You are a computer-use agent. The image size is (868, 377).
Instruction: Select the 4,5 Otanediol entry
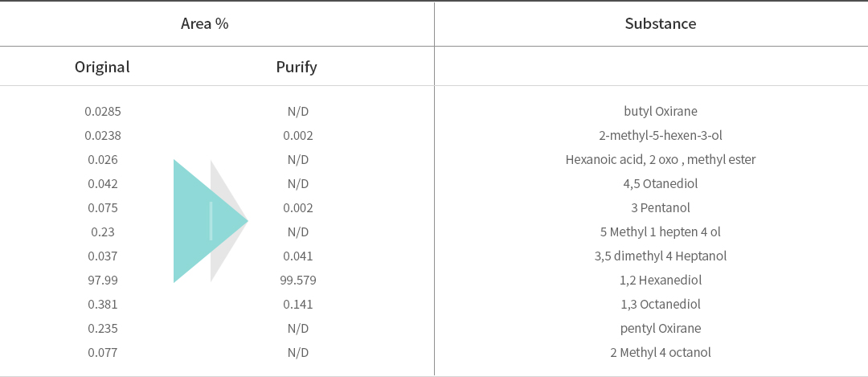pos(661,184)
